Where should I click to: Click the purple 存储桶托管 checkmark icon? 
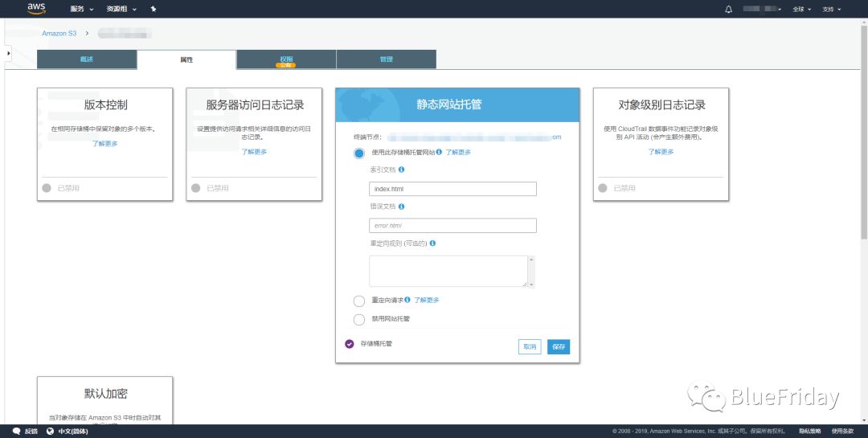[x=350, y=344]
